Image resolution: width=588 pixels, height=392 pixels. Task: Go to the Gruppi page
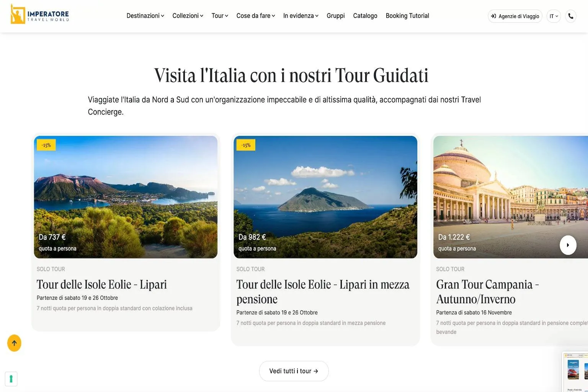click(336, 16)
